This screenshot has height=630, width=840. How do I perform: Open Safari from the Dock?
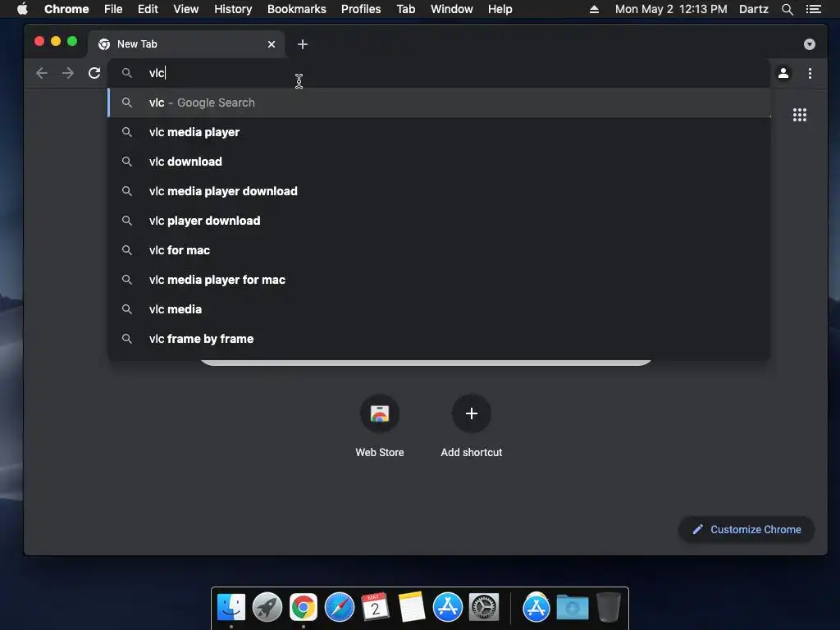(340, 607)
